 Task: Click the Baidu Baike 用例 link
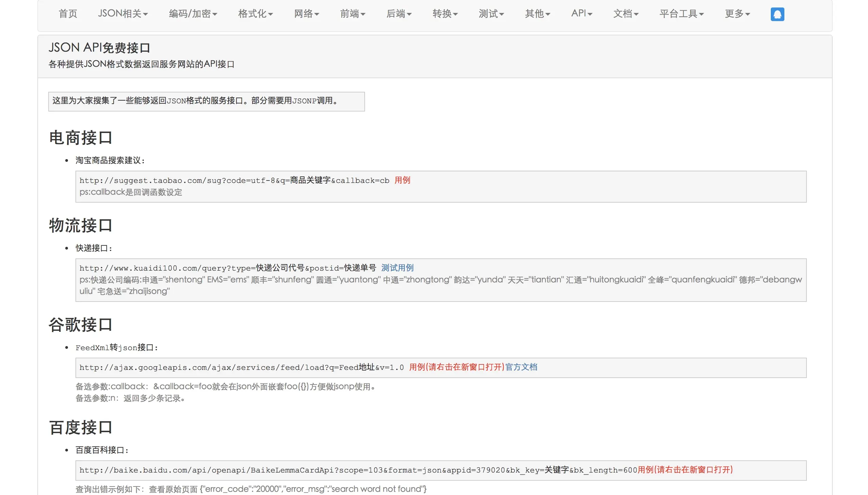tap(685, 470)
